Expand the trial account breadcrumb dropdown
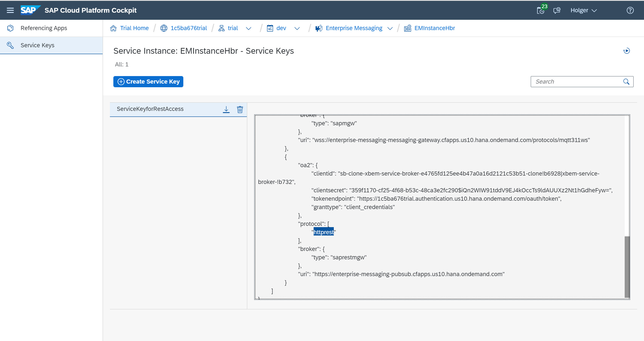 coord(248,28)
